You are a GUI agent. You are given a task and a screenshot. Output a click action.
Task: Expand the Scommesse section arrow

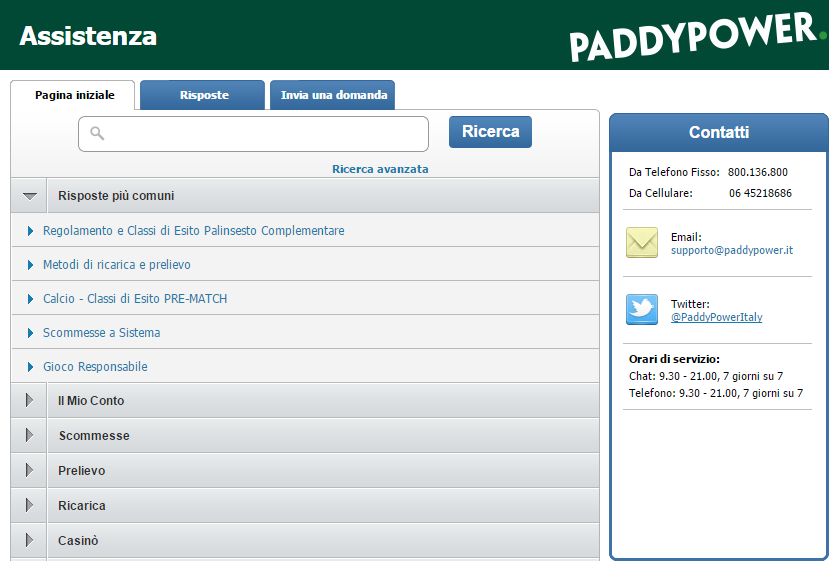click(x=29, y=435)
